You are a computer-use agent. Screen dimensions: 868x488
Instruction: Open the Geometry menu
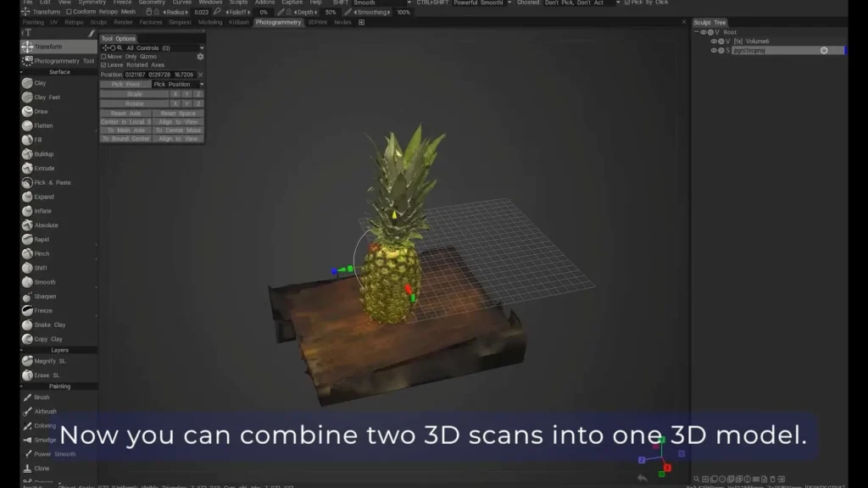click(x=153, y=3)
